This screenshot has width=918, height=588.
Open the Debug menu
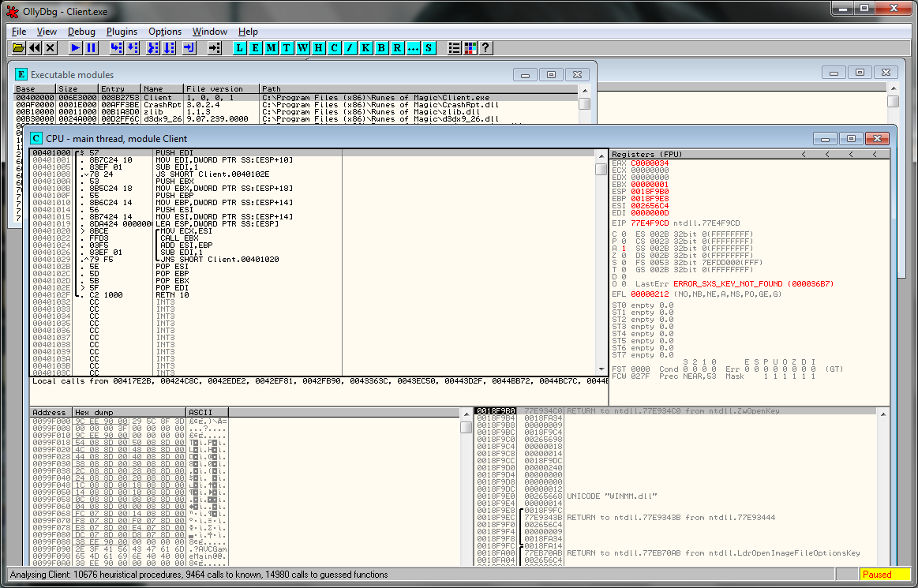click(81, 32)
